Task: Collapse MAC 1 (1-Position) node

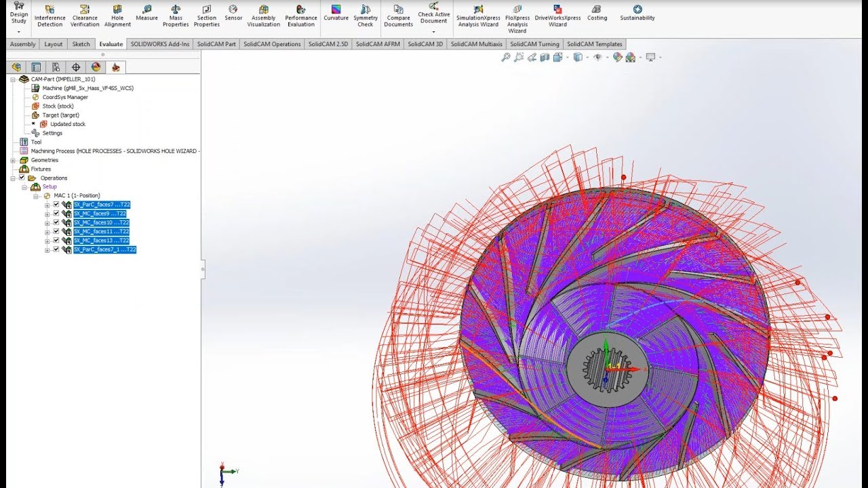Action: [37, 196]
